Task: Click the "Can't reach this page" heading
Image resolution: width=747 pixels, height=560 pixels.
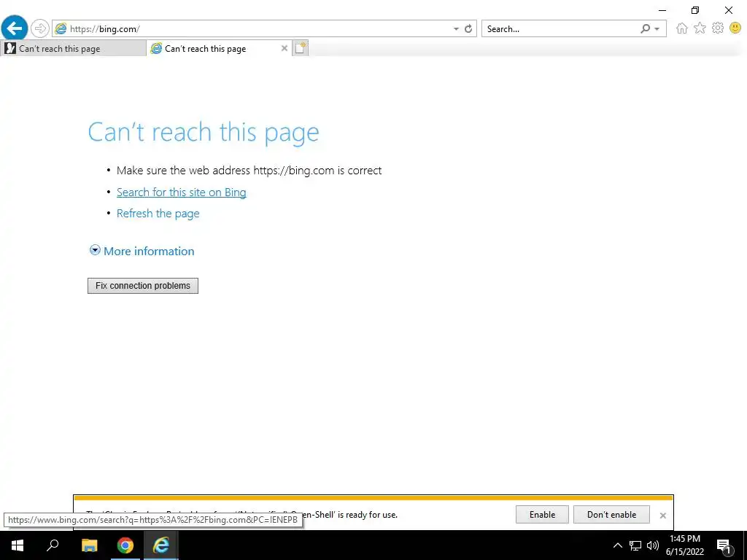Action: pos(204,133)
